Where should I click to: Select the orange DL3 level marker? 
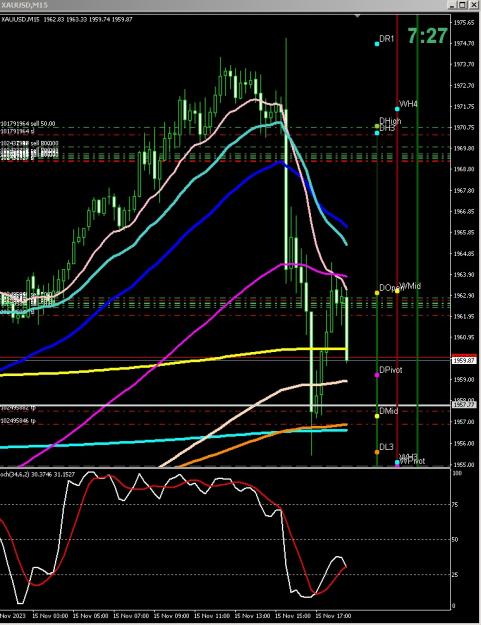click(377, 452)
